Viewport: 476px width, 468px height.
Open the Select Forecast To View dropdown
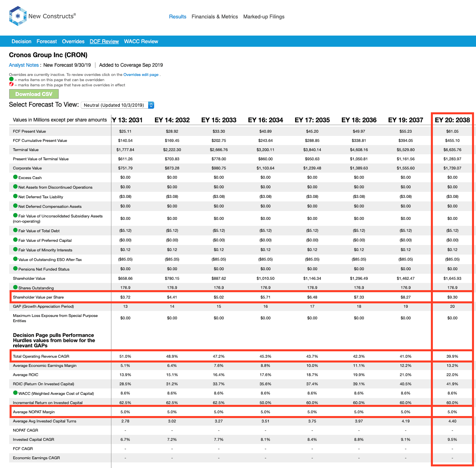pyautogui.click(x=117, y=105)
